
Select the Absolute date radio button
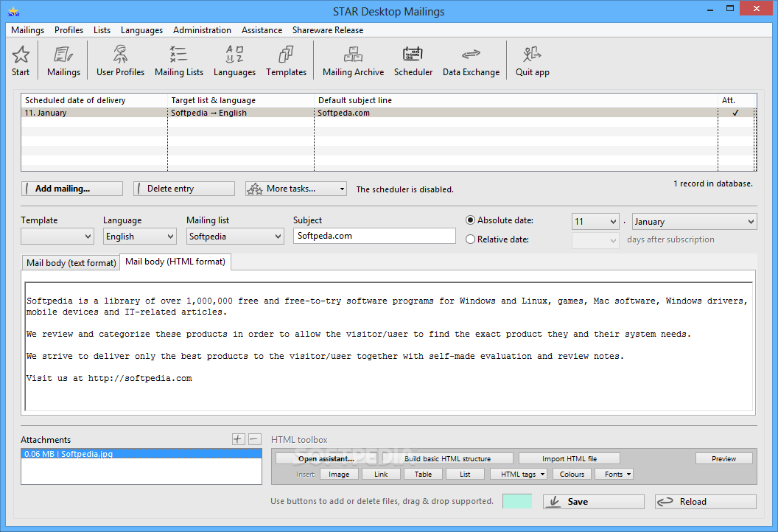point(470,220)
